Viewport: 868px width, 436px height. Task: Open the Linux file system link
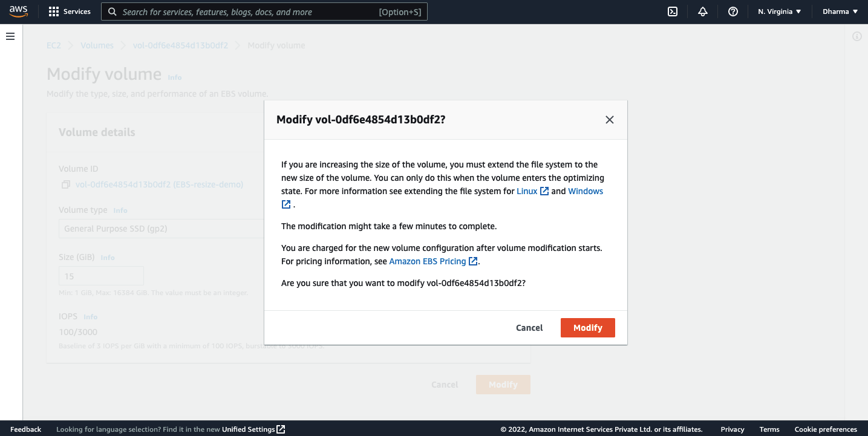[533, 191]
